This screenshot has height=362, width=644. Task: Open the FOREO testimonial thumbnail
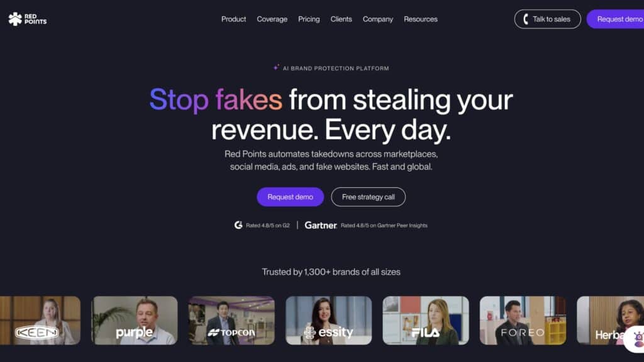[523, 321]
